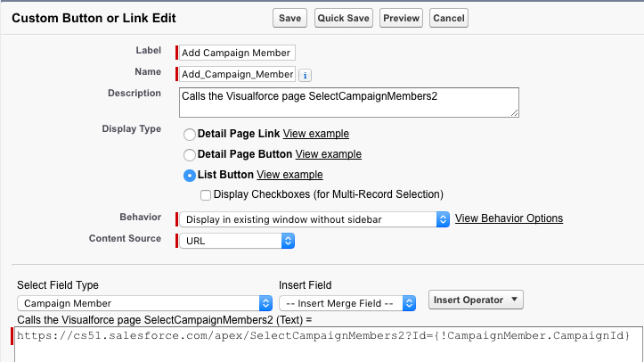Image resolution: width=644 pixels, height=362 pixels.
Task: Select the Detail Page Button radio option
Action: pos(190,154)
